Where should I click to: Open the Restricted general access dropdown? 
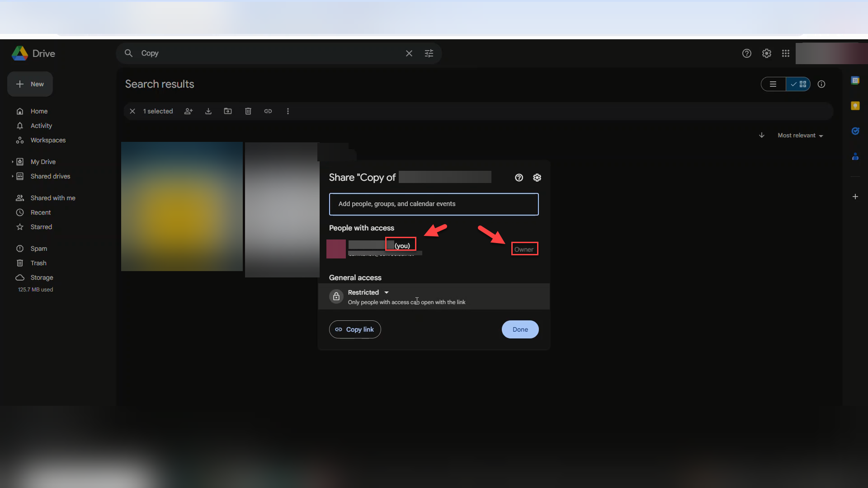[x=368, y=292]
